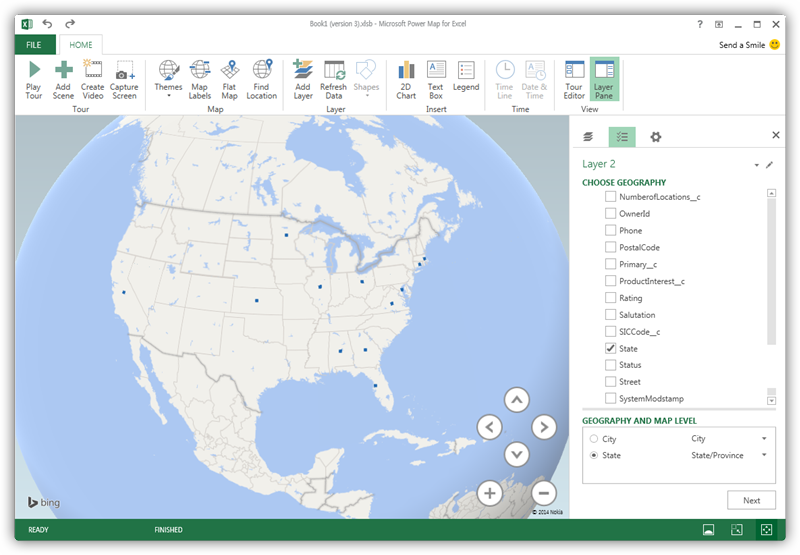Click the Next button
This screenshot has width=800, height=555.
[751, 500]
